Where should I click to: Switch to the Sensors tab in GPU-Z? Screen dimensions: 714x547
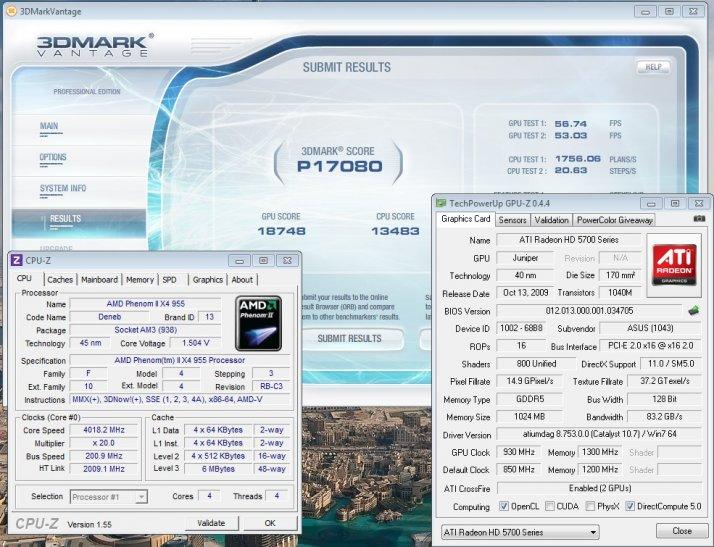[x=512, y=220]
